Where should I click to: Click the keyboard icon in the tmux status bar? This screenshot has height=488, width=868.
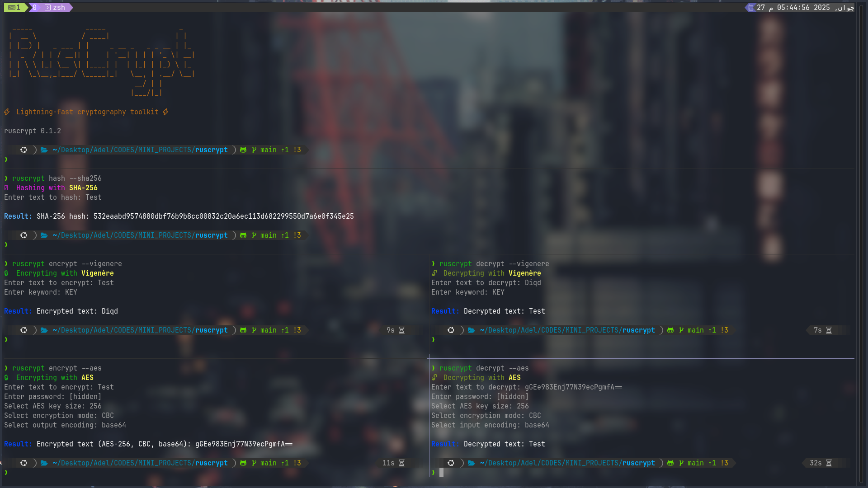pos(11,7)
